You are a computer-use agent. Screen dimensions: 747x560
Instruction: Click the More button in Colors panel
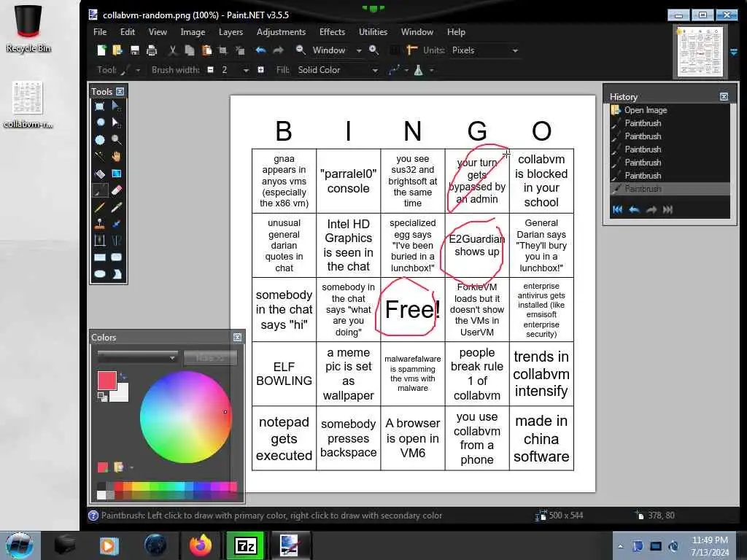coord(210,357)
